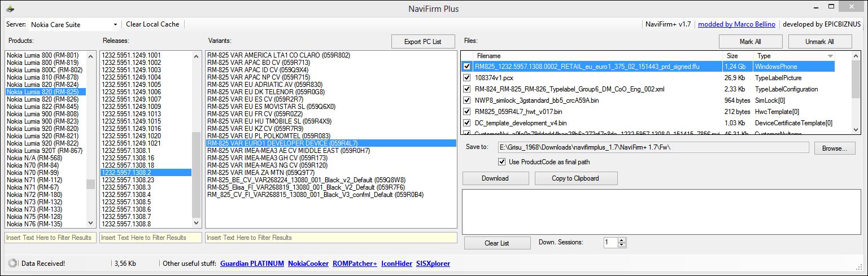The image size is (868, 276).
Task: Click the Browse button for save path
Action: pyautogui.click(x=835, y=148)
